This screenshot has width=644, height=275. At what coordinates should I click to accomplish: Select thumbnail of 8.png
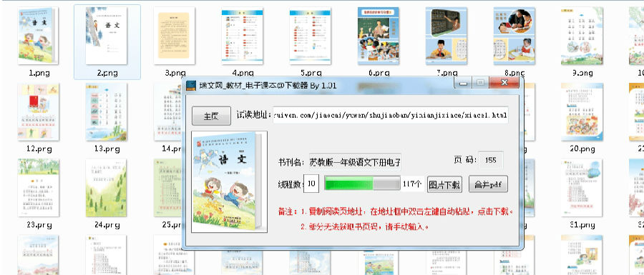pyautogui.click(x=514, y=36)
